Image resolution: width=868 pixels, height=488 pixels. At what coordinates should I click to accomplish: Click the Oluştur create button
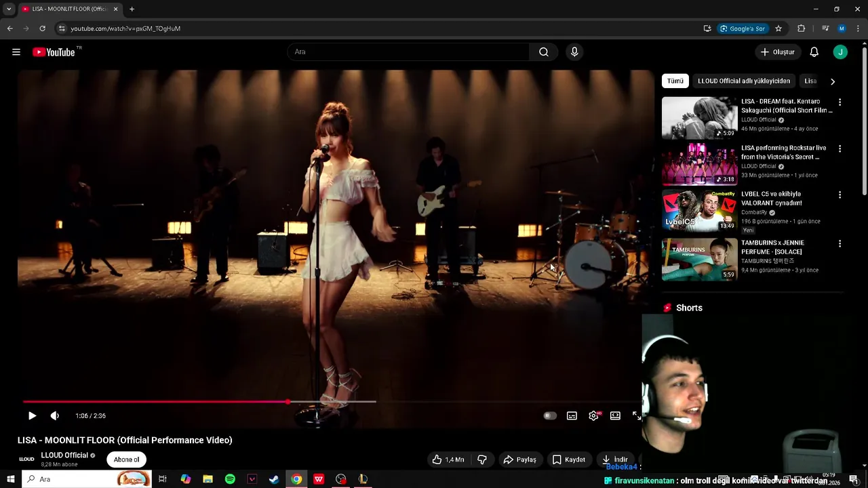pyautogui.click(x=777, y=52)
